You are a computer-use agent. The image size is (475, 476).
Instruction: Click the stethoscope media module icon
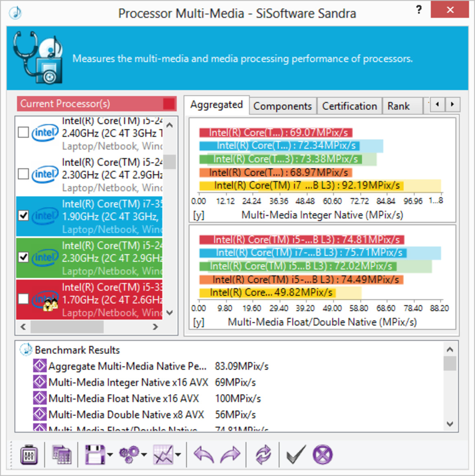pyautogui.click(x=38, y=58)
